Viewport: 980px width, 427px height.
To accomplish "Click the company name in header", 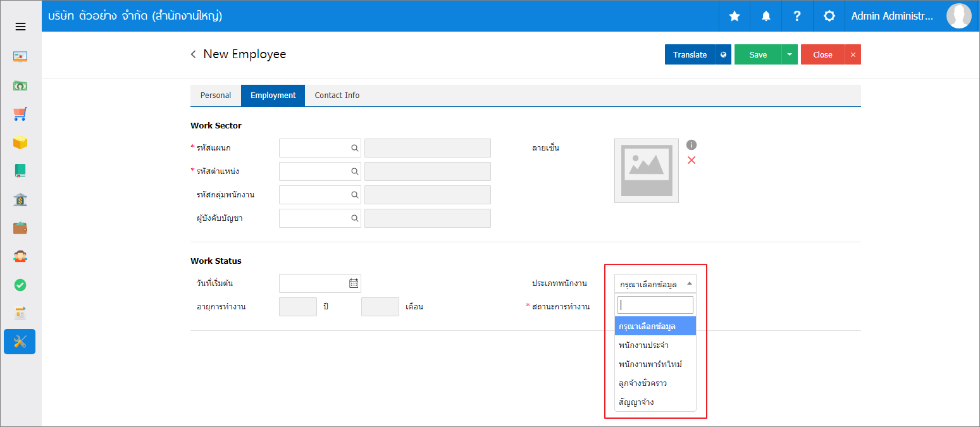I will [x=135, y=16].
